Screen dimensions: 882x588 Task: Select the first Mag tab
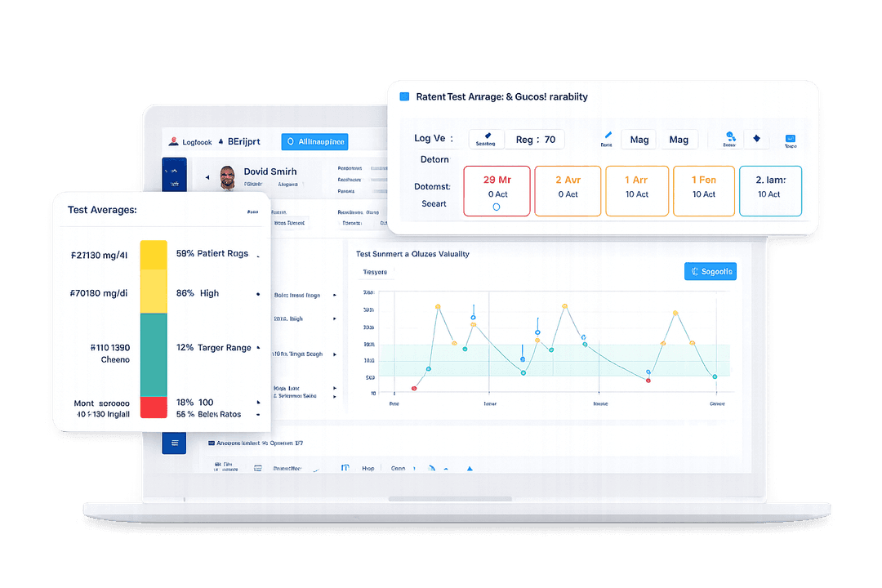[639, 140]
